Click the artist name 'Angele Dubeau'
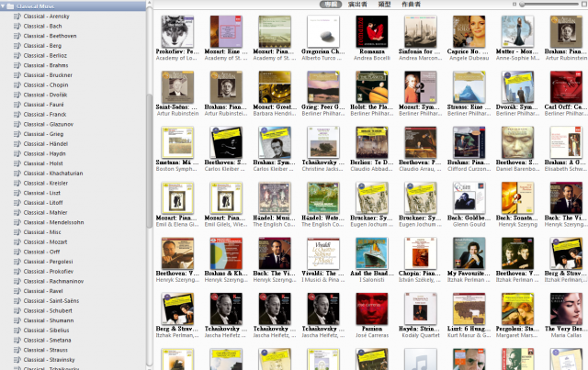Image resolution: width=588 pixels, height=370 pixels. (469, 58)
